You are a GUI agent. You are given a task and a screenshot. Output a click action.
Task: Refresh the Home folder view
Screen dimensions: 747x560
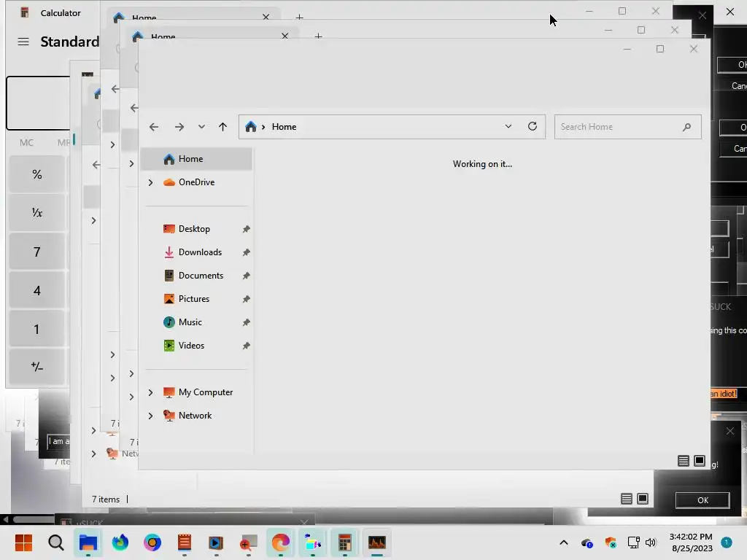(x=532, y=126)
